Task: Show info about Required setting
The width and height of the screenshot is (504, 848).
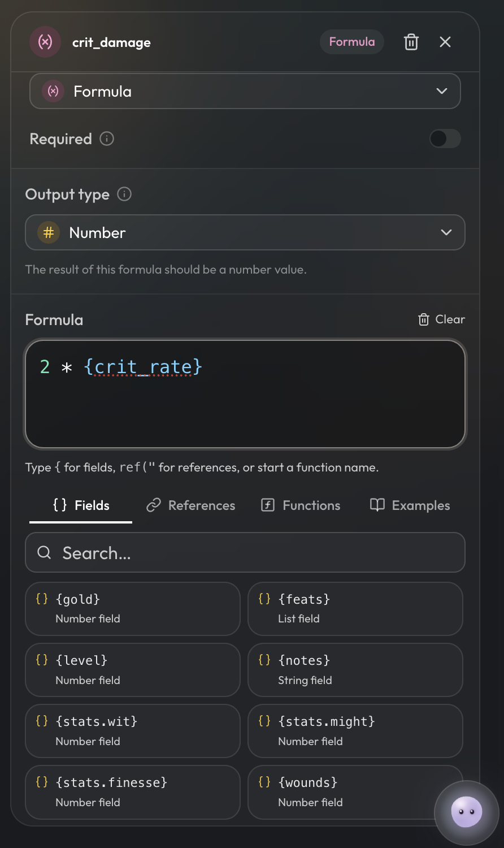Action: (x=107, y=139)
